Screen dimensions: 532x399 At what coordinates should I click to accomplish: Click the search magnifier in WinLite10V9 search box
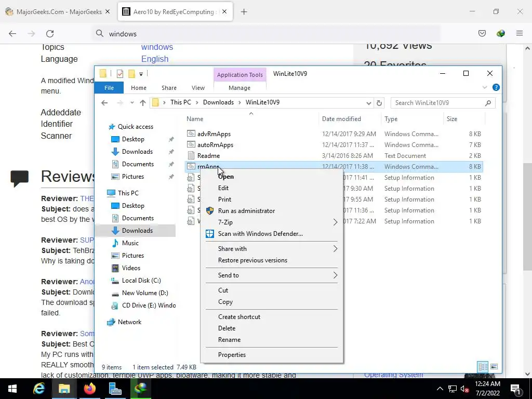488,103
